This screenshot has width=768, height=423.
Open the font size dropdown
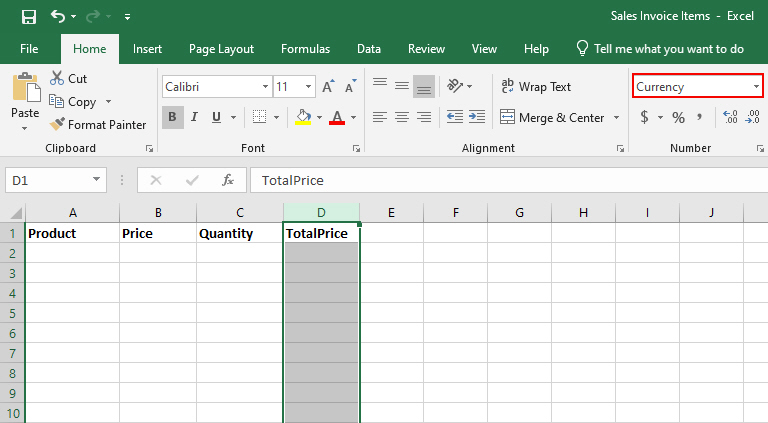point(308,87)
